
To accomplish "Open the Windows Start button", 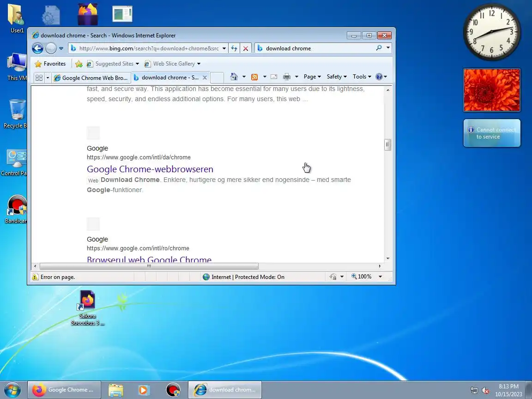I will [x=12, y=390].
